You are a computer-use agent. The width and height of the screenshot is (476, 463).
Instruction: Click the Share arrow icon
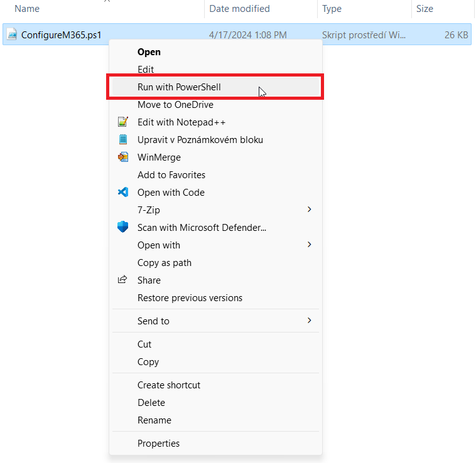pyautogui.click(x=122, y=280)
